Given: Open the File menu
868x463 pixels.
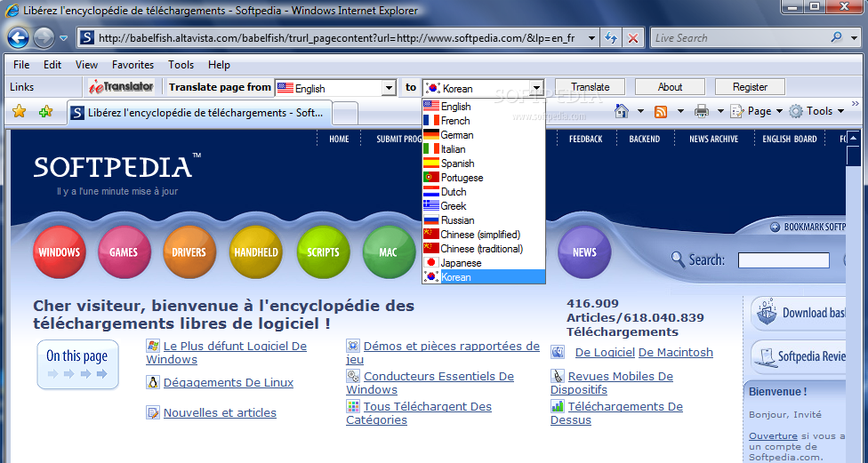Looking at the screenshot, I should coord(21,65).
